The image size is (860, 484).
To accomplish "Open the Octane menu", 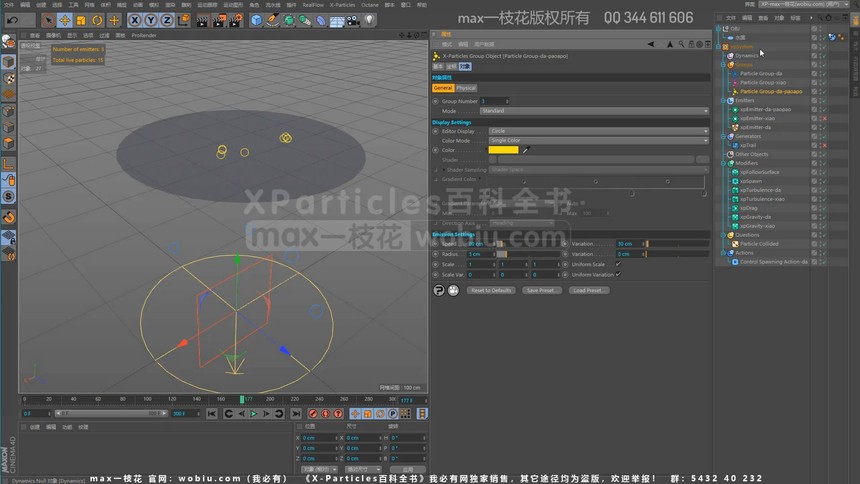I will click(370, 5).
